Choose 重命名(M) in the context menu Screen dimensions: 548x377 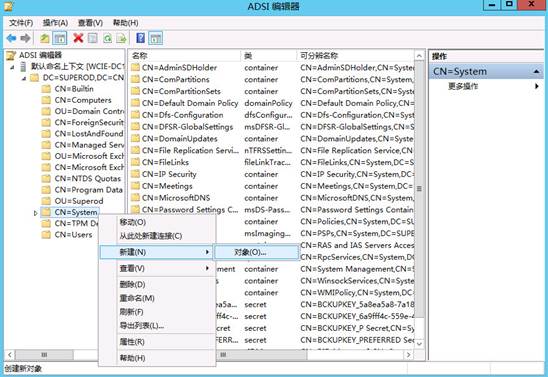coord(157,298)
